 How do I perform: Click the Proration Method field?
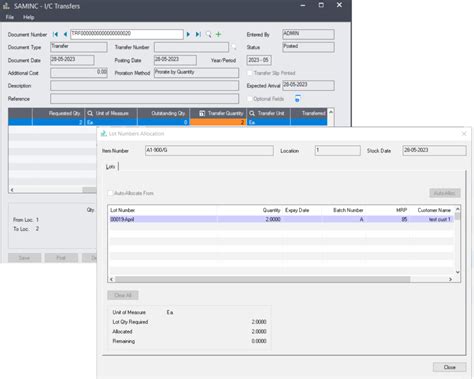point(196,73)
